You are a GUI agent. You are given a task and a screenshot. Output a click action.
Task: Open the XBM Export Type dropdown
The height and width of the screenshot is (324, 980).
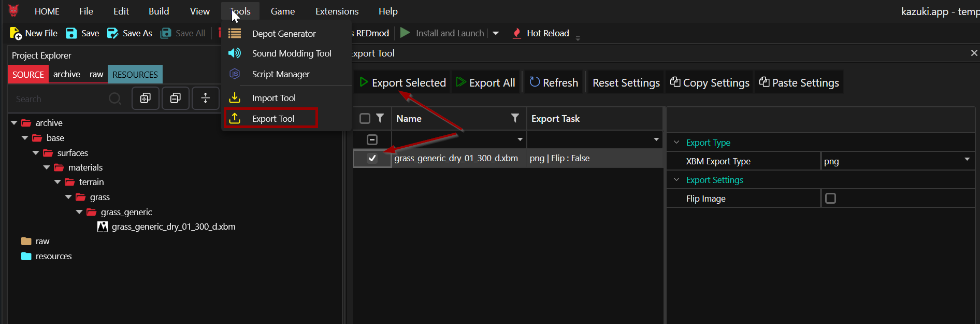967,161
